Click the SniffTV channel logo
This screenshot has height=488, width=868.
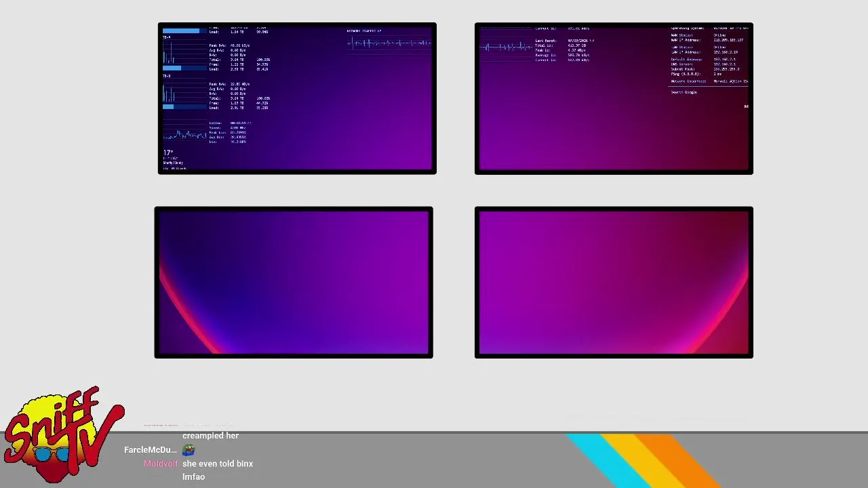(x=63, y=434)
